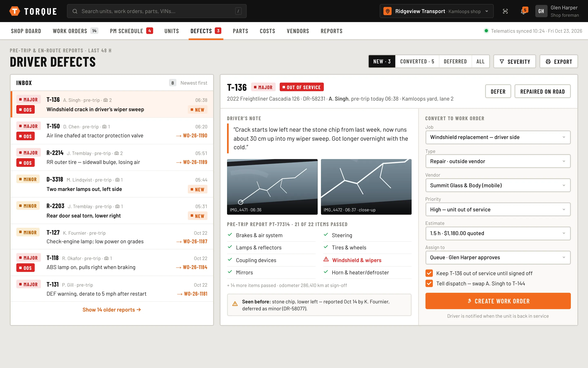Click photo camera icon on T-118 row
This screenshot has width=588, height=368.
tap(106, 258)
